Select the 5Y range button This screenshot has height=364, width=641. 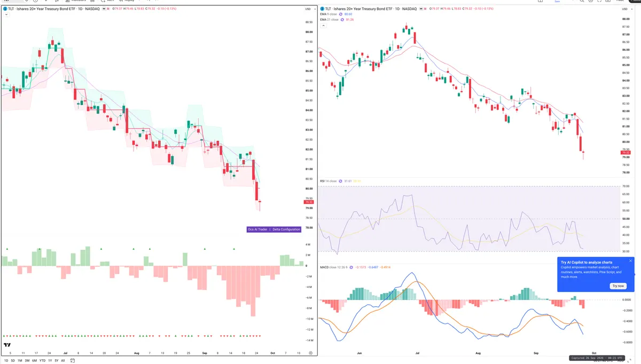(56, 360)
